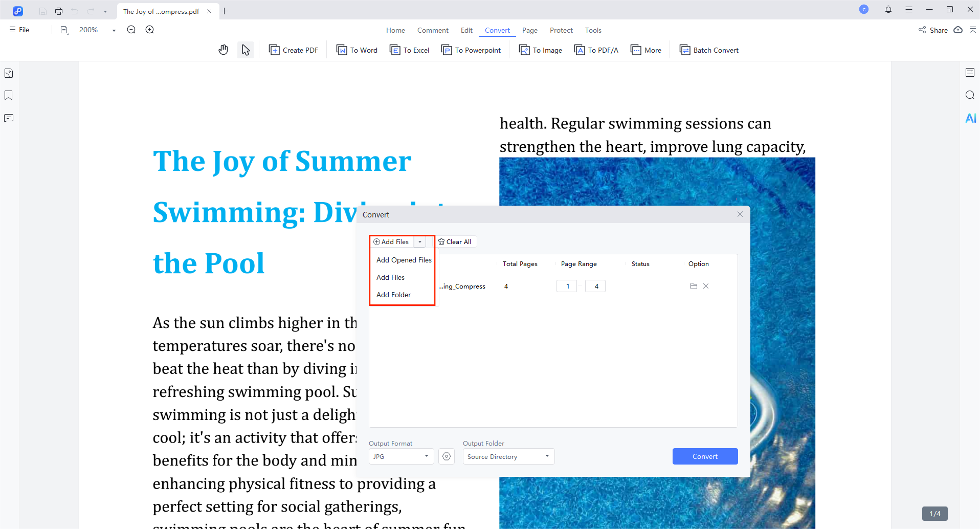Screen dimensions: 980x529
Task: Choose Add Folder from the menu
Action: pyautogui.click(x=393, y=295)
